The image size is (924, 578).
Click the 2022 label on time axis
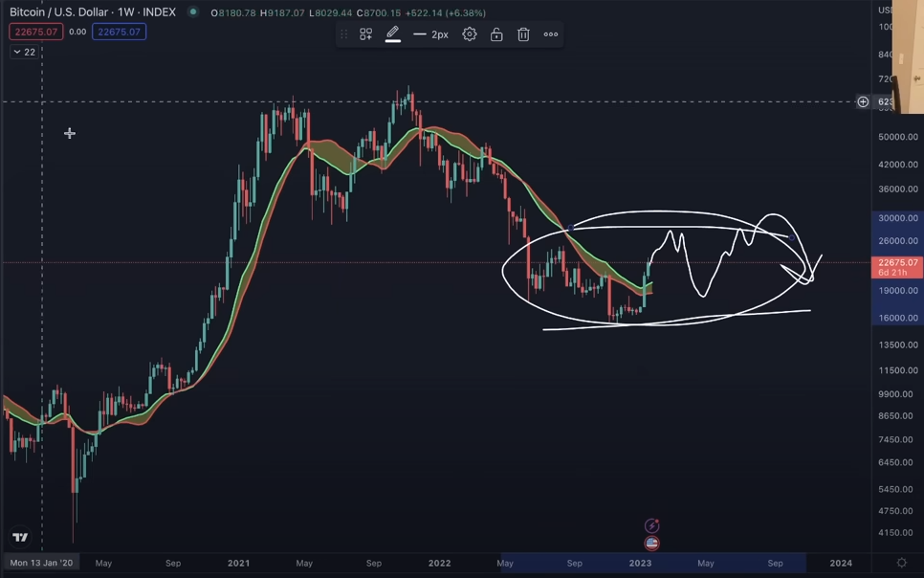pyautogui.click(x=440, y=564)
